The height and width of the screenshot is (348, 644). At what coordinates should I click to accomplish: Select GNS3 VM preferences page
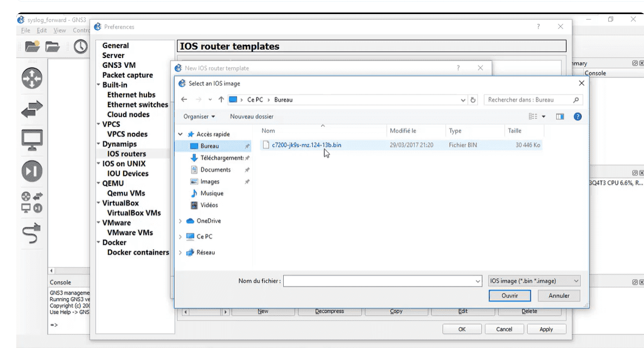coord(119,65)
